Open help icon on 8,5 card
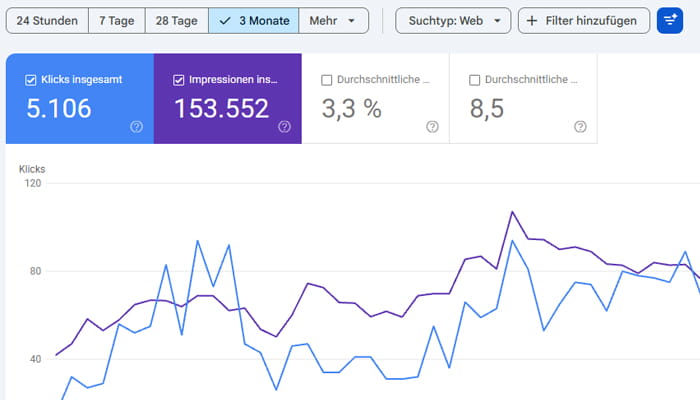 [580, 127]
